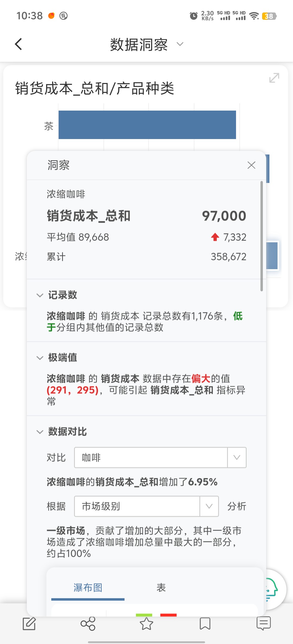Click the insight panel scrollbar
Screen dimensions: 293x644
(x=262, y=236)
